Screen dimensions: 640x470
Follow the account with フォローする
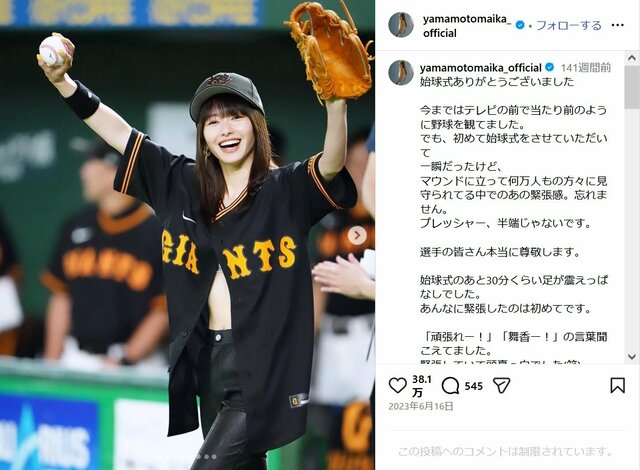[569, 25]
